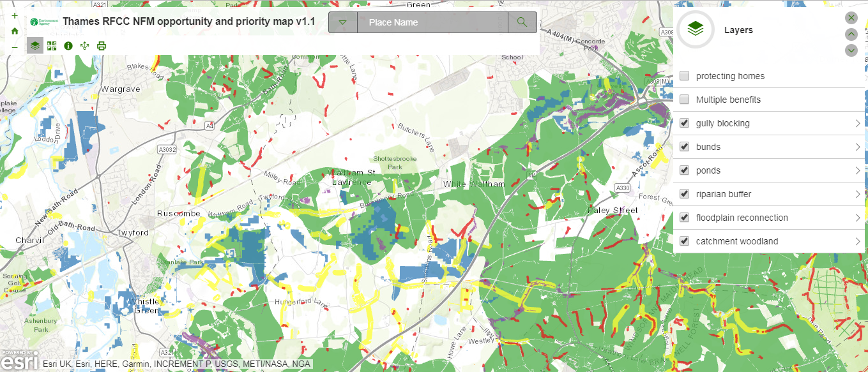Focus the Place Name search field
Image resolution: width=868 pixels, height=372 pixels.
pyautogui.click(x=433, y=22)
